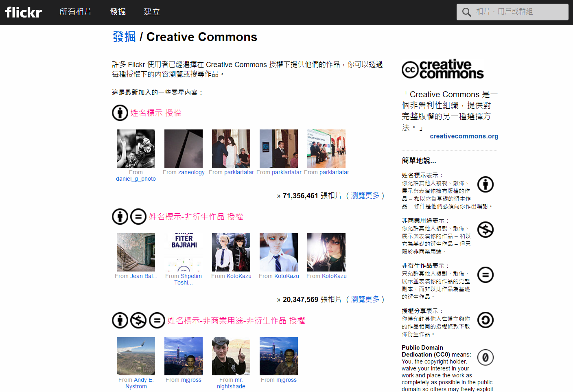Click 瀏覽更多 after 71,356,461 張相片

pos(365,195)
